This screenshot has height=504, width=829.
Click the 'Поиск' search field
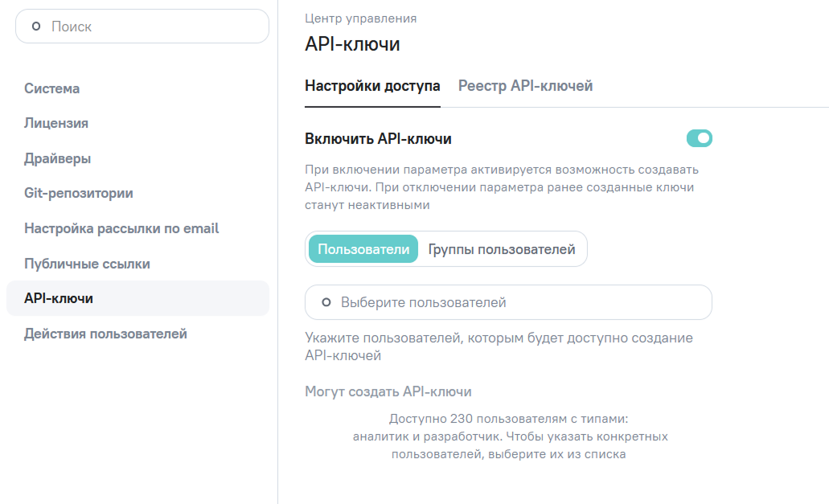click(142, 27)
